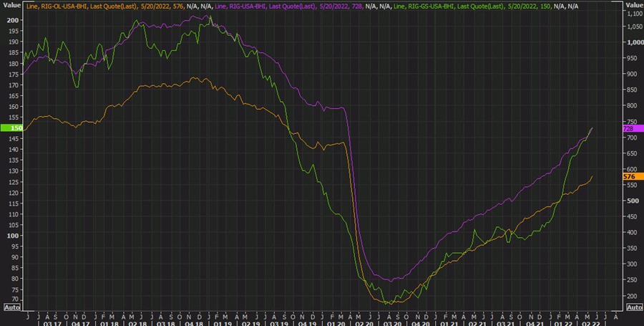Click the Value header above the right axis

coord(634,5)
